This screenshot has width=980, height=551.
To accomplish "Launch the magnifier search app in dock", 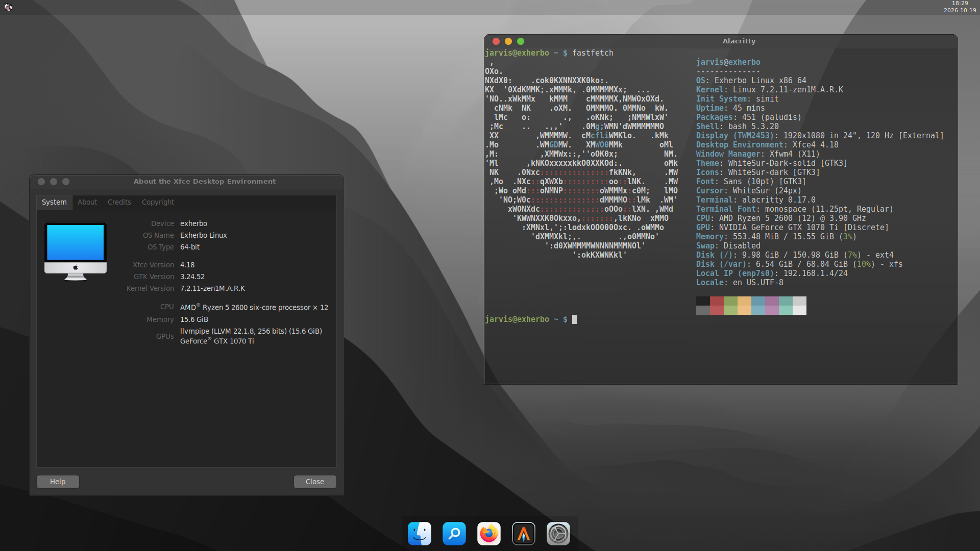I will (454, 534).
